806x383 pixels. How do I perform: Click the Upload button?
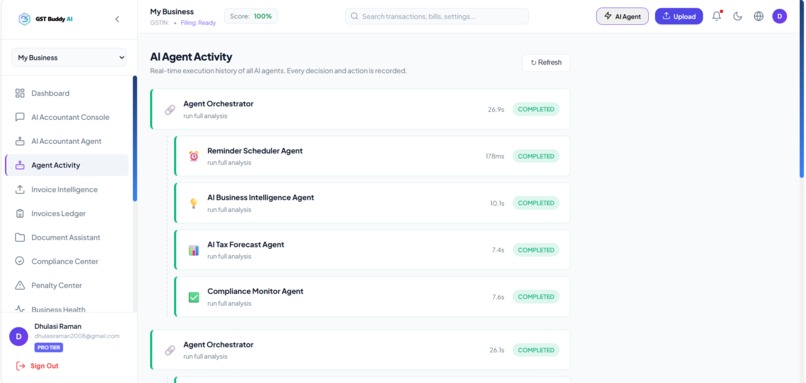pos(679,16)
